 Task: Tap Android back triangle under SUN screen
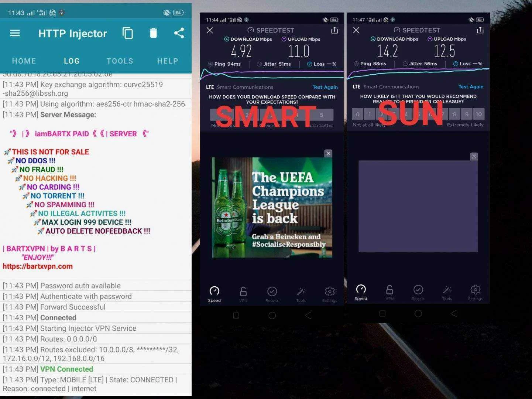click(x=454, y=314)
